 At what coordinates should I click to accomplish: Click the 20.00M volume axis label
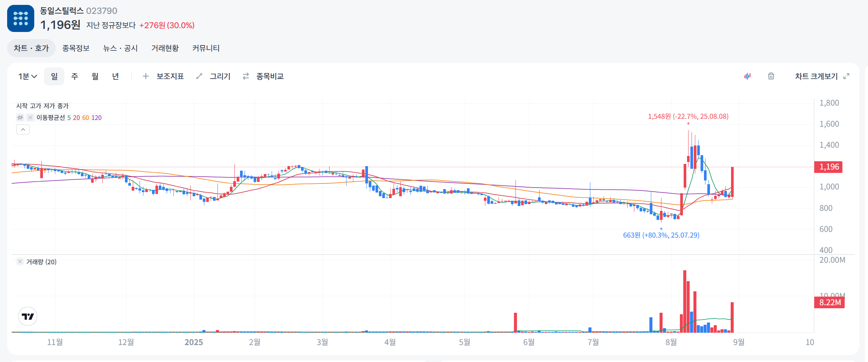pos(832,260)
